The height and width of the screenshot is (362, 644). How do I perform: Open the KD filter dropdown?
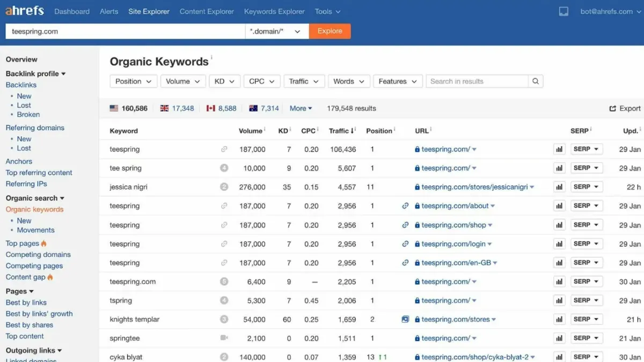[224, 82]
